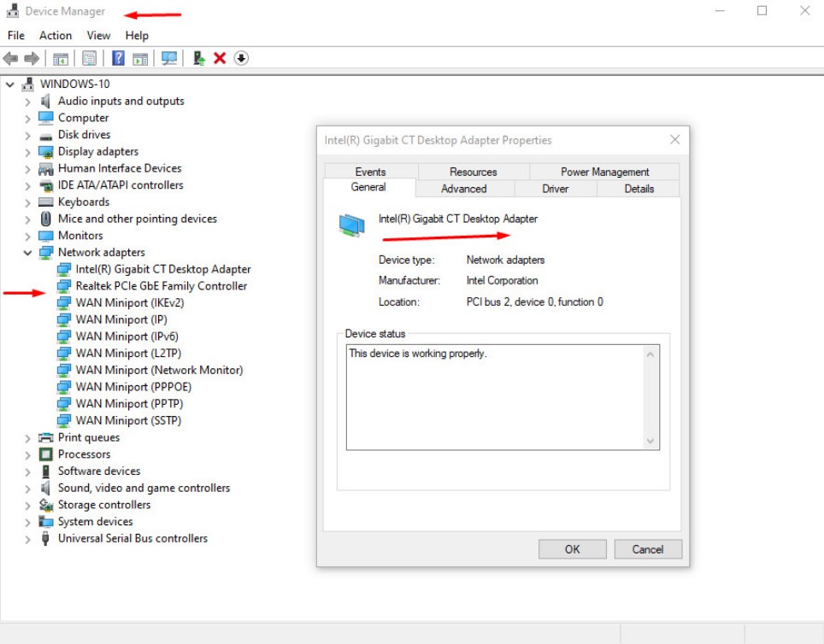This screenshot has height=644, width=824.
Task: Click the Back arrow toolbar icon
Action: (x=10, y=58)
